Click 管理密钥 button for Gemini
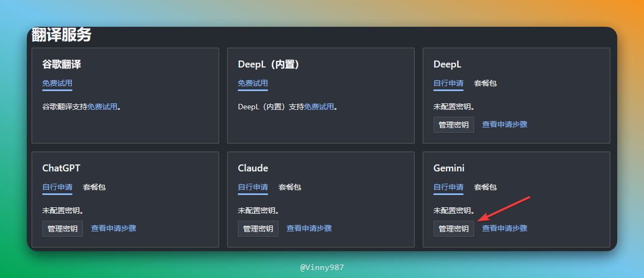Image resolution: width=644 pixels, height=278 pixels. pos(453,229)
